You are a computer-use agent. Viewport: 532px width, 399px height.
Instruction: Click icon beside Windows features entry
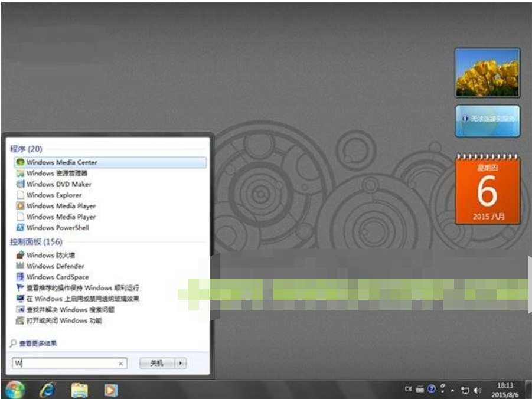tap(20, 320)
